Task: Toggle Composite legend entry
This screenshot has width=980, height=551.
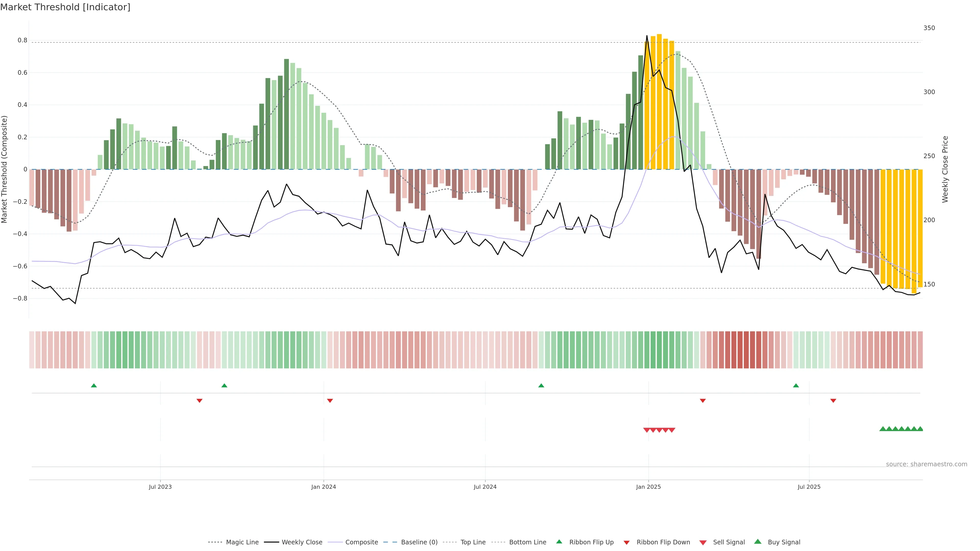Action: [x=361, y=542]
